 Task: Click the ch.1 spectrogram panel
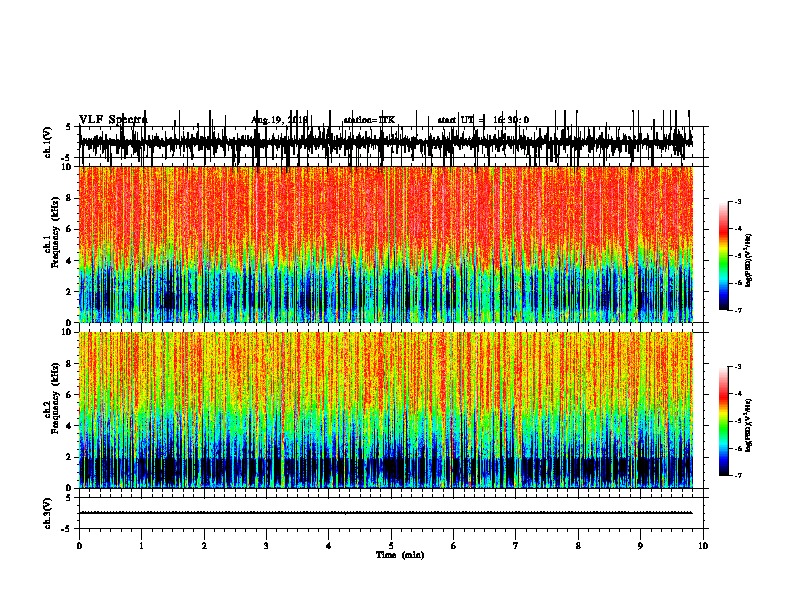(386, 244)
